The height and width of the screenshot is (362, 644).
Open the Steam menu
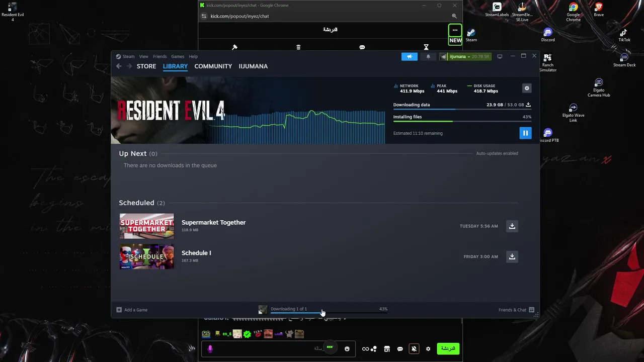[x=128, y=56]
